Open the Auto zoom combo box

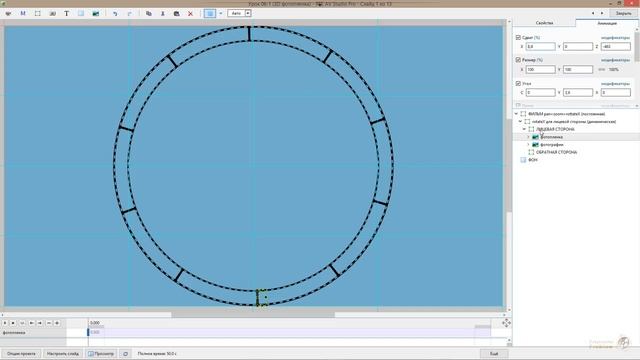pos(239,13)
